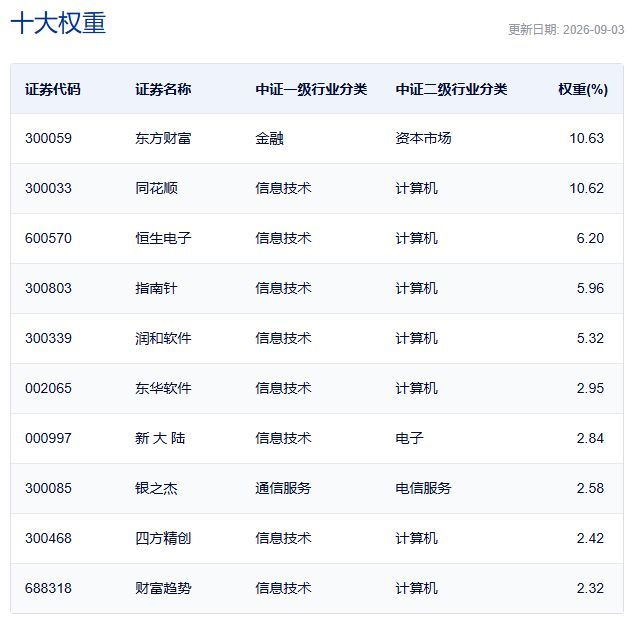Select security code 002065
This screenshot has height=618, width=630.
(48, 388)
